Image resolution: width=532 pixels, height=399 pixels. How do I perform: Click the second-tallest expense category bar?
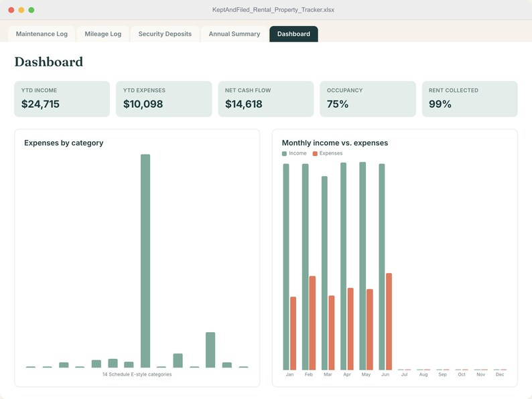tap(210, 350)
